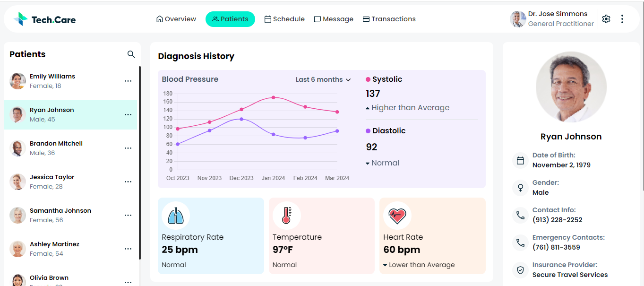Open the vertical three-dot menu in header
The image size is (644, 286).
(x=622, y=19)
